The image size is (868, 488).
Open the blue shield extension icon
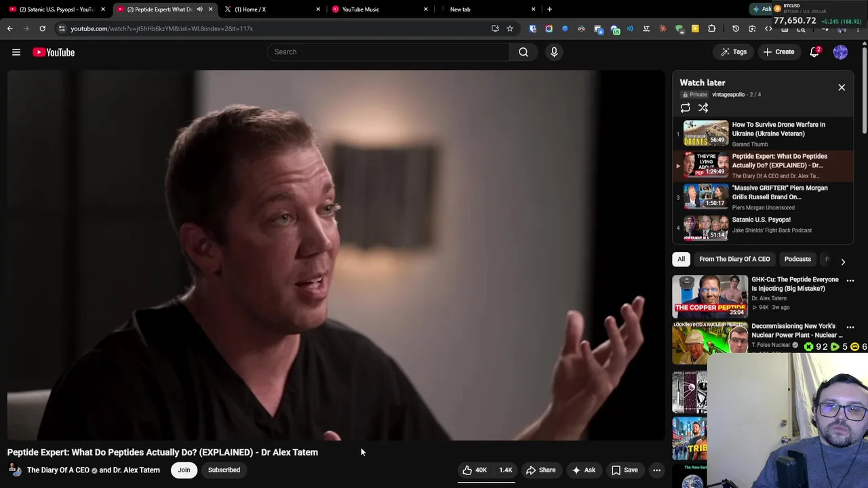[x=532, y=28]
